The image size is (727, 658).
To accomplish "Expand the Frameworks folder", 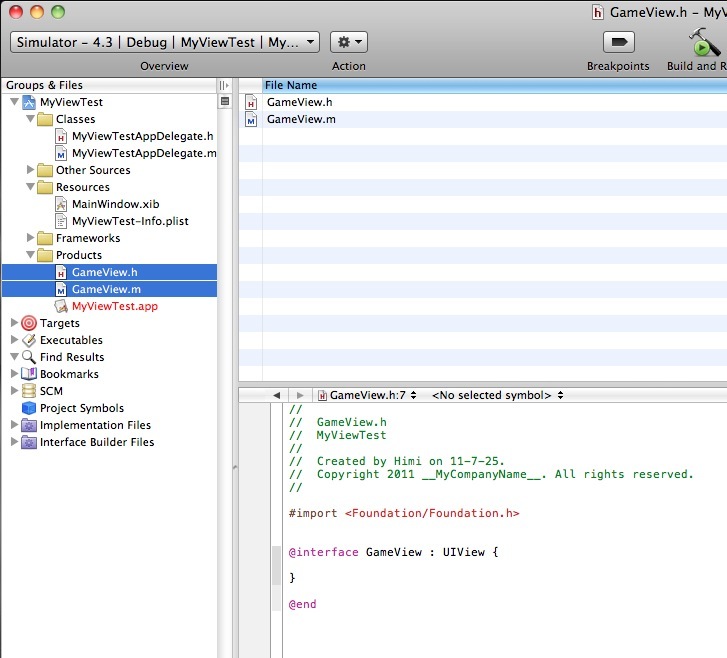I will coord(31,238).
